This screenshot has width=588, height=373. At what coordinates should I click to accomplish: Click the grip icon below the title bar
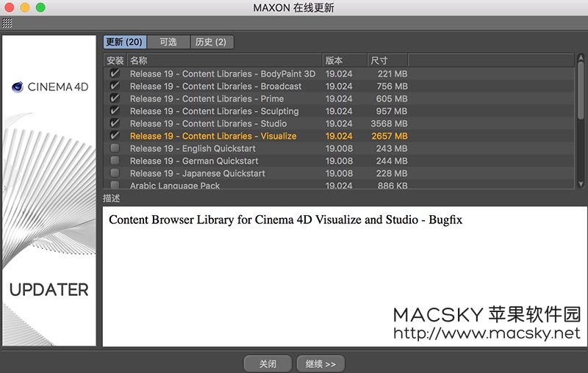pyautogui.click(x=7, y=23)
